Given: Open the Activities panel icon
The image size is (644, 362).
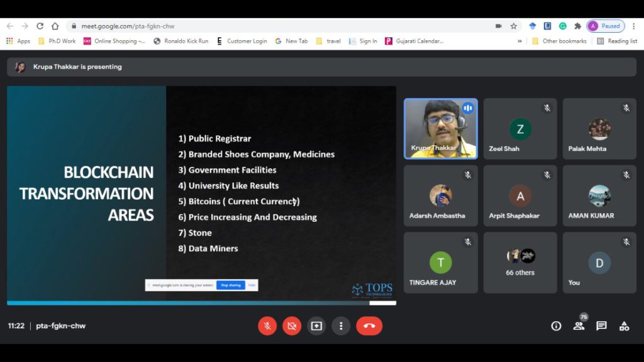Looking at the screenshot, I should tap(624, 326).
